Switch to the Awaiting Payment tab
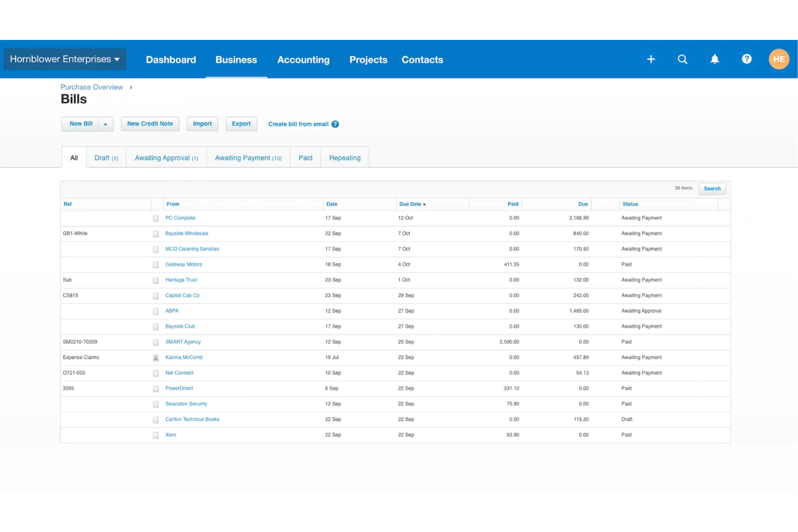The width and height of the screenshot is (798, 532). pos(249,158)
